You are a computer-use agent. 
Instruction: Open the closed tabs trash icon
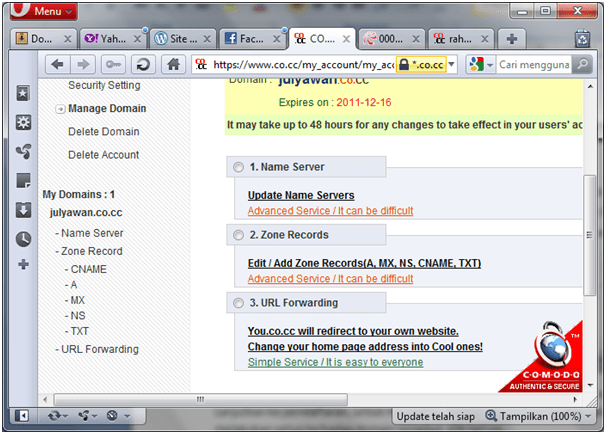coord(582,39)
